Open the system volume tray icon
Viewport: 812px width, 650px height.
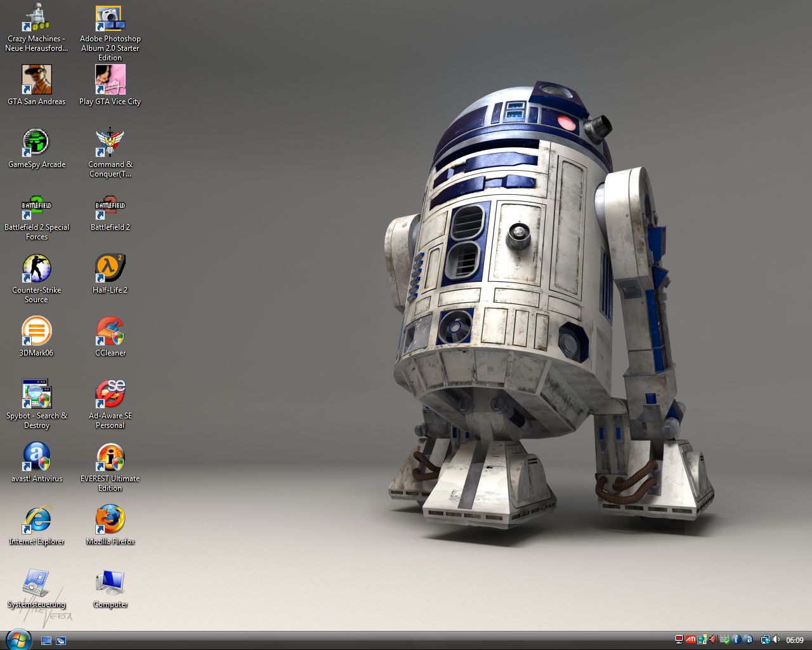point(776,640)
